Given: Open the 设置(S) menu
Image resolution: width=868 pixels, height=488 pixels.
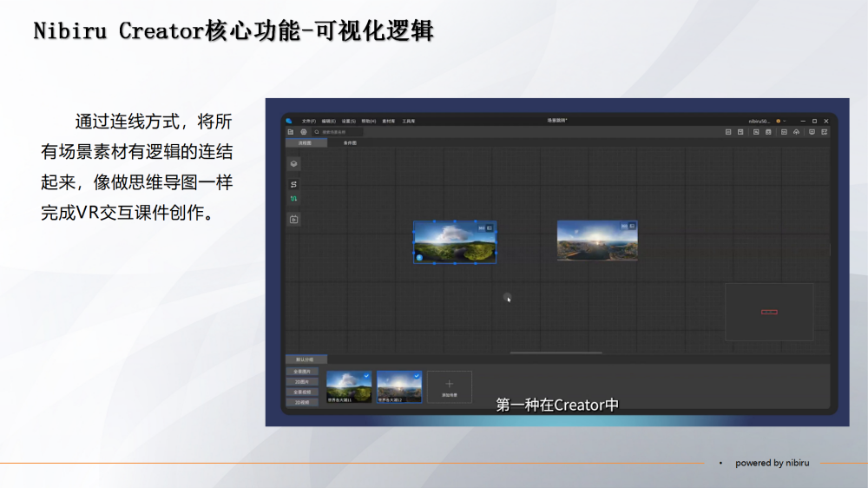Looking at the screenshot, I should pyautogui.click(x=348, y=121).
